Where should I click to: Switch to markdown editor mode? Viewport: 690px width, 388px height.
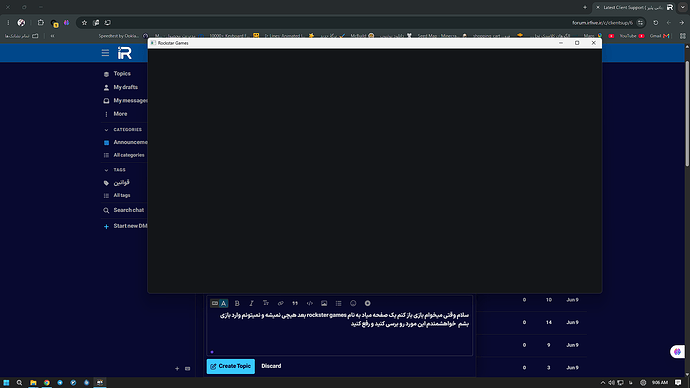[215, 303]
